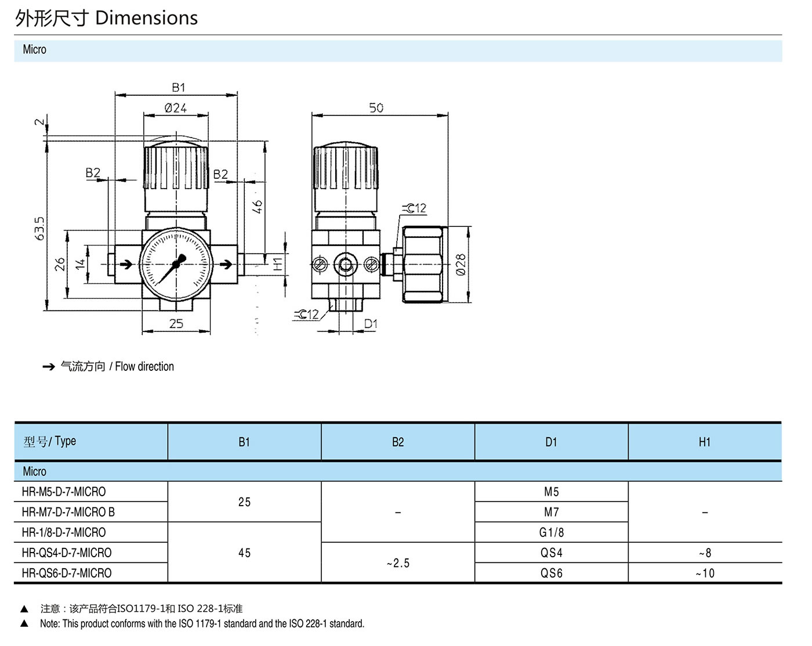The image size is (812, 646).
Task: Click the D1 value M7
Action: pyautogui.click(x=551, y=512)
